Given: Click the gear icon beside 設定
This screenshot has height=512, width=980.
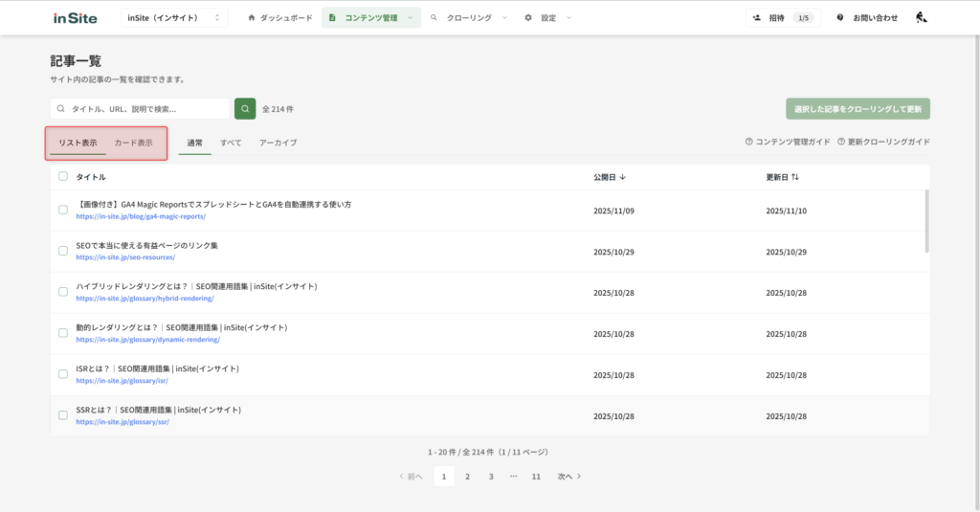Looking at the screenshot, I should click(x=528, y=17).
